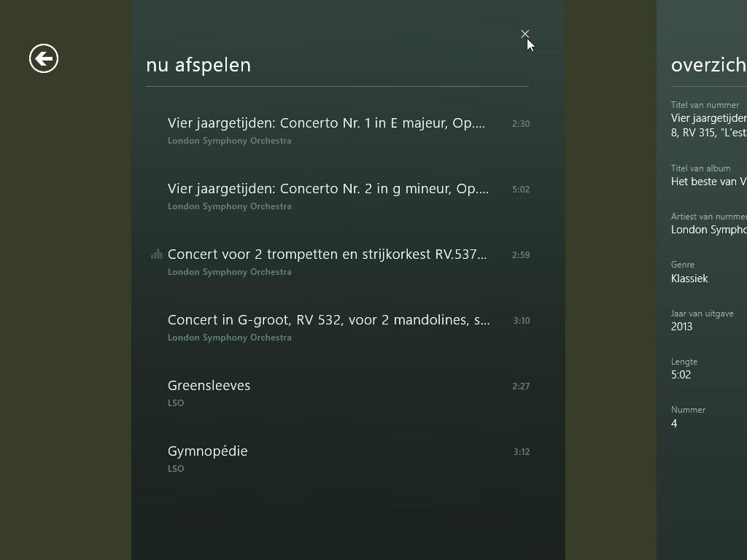Click the back arrow circle icon

click(44, 58)
